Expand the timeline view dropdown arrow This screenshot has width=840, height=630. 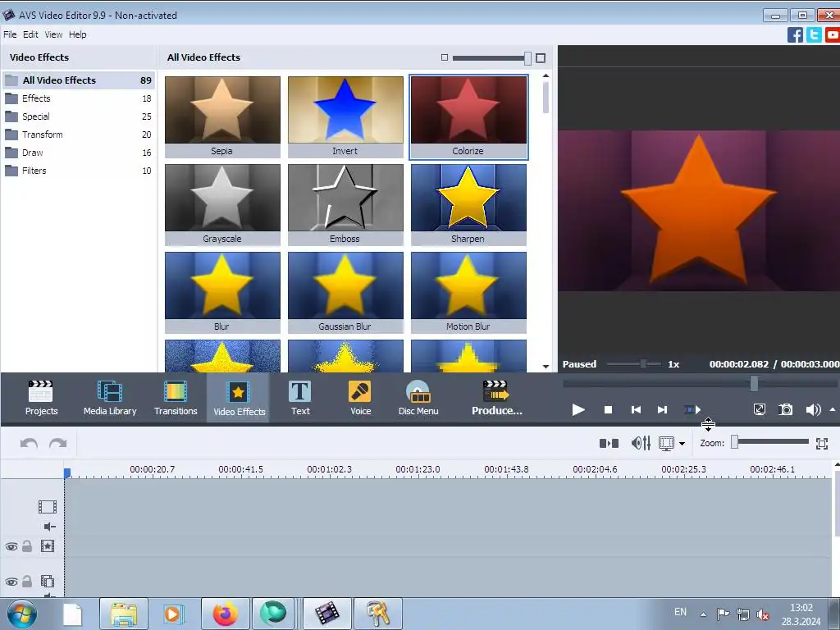click(x=682, y=444)
